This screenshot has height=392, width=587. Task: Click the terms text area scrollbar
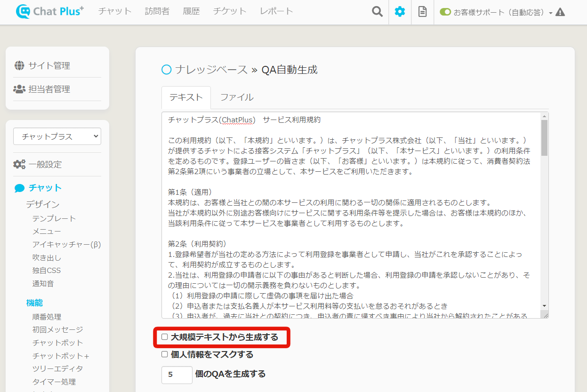[544, 138]
